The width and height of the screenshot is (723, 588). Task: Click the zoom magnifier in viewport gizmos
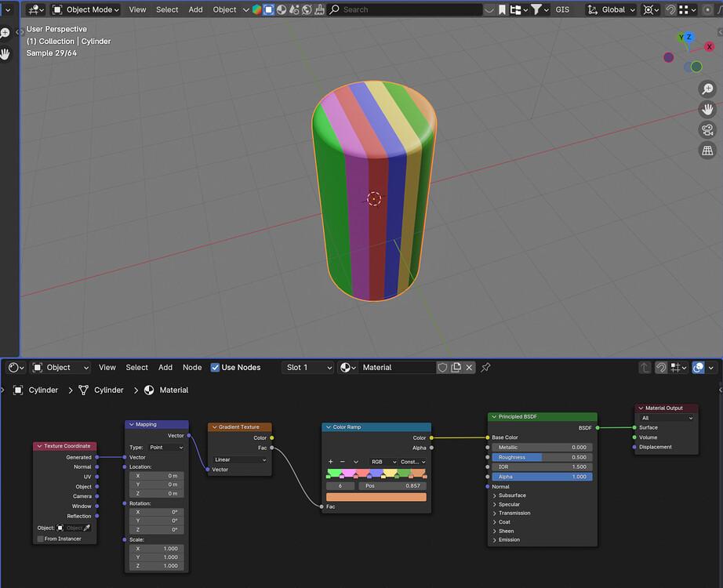point(707,89)
